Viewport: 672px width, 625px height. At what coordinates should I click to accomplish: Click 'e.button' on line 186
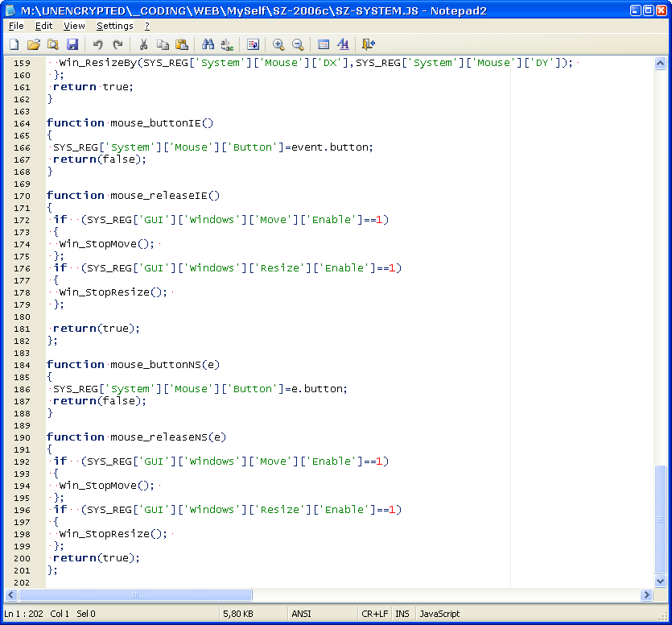pos(317,389)
